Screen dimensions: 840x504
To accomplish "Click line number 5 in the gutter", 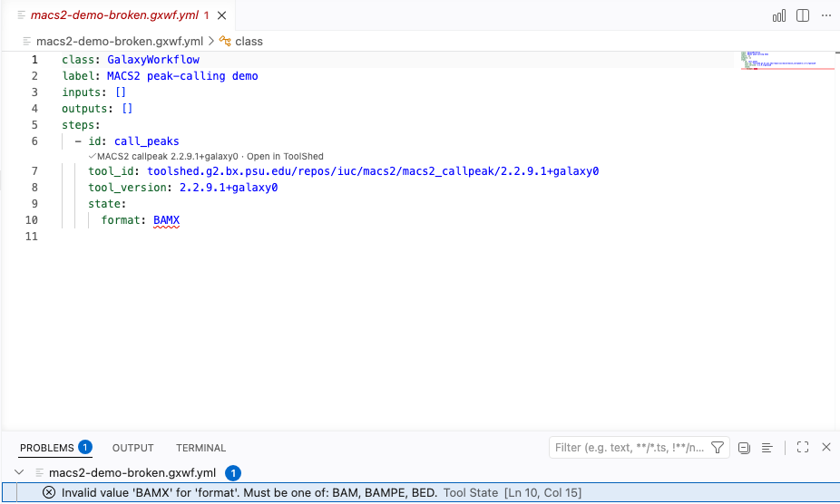I will [x=34, y=125].
